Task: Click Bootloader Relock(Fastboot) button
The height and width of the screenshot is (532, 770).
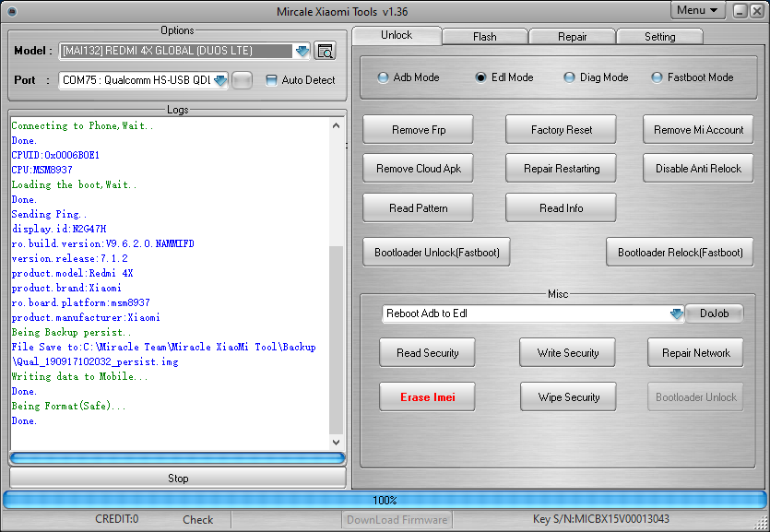Action: 681,253
